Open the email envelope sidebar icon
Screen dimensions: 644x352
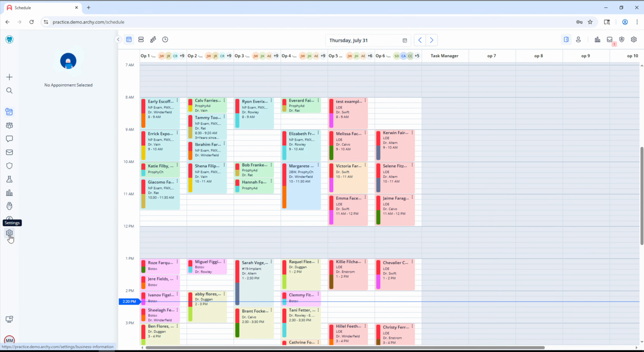tap(9, 152)
